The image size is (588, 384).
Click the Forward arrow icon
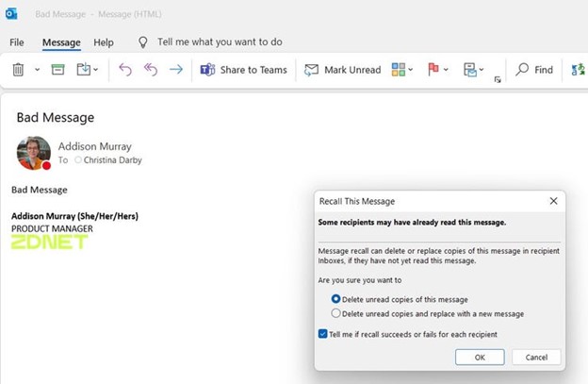coord(175,70)
